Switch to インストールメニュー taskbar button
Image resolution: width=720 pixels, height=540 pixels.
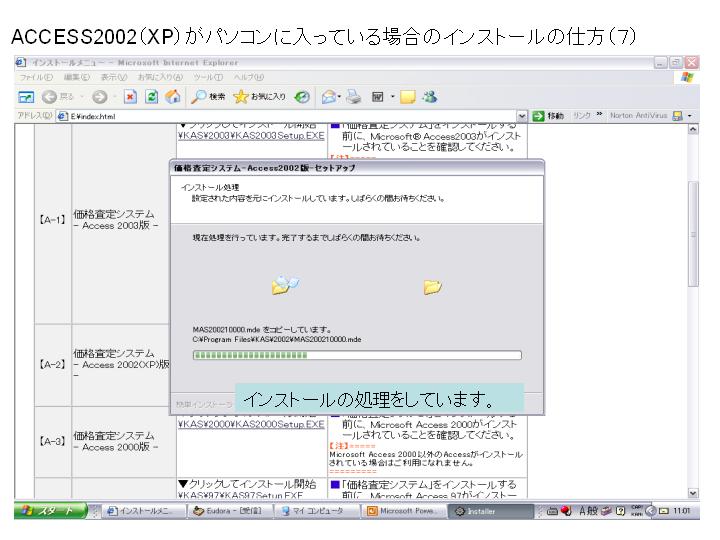click(144, 511)
